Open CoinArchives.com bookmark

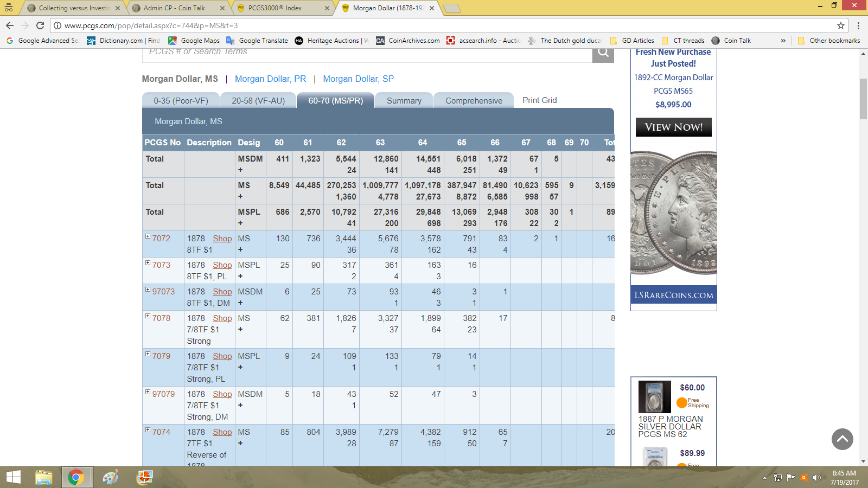408,41
